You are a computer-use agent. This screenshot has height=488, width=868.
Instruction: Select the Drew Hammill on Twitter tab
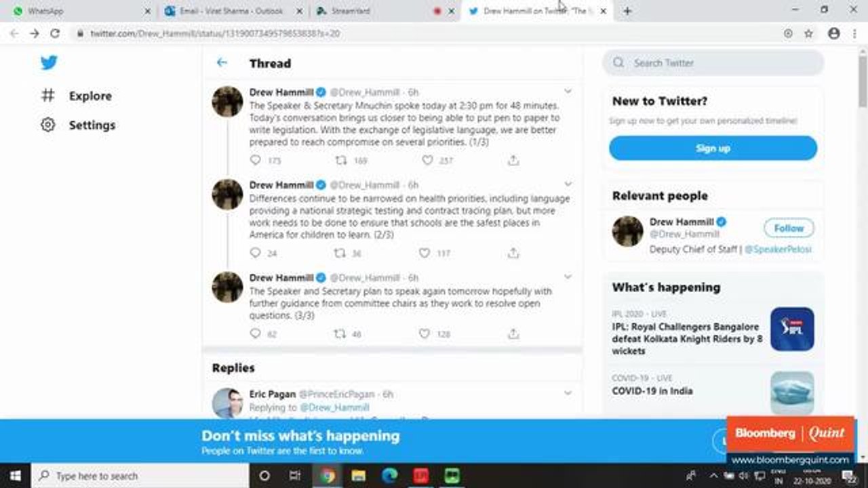pyautogui.click(x=537, y=11)
